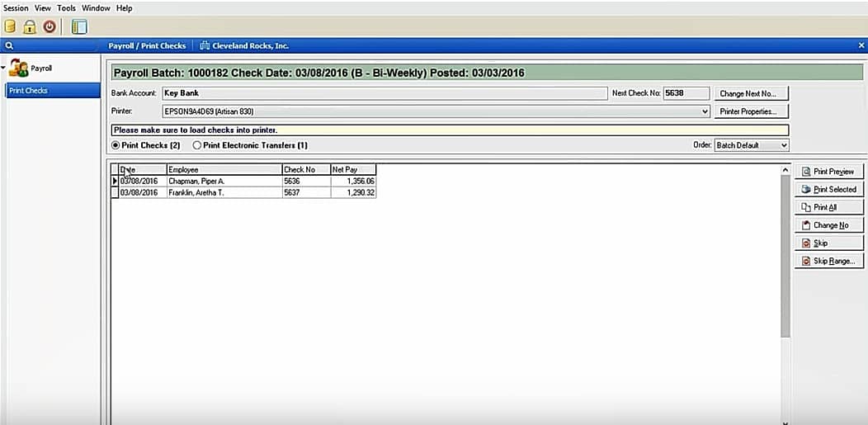
Task: Click the red power icon in toolbar
Action: click(x=50, y=26)
